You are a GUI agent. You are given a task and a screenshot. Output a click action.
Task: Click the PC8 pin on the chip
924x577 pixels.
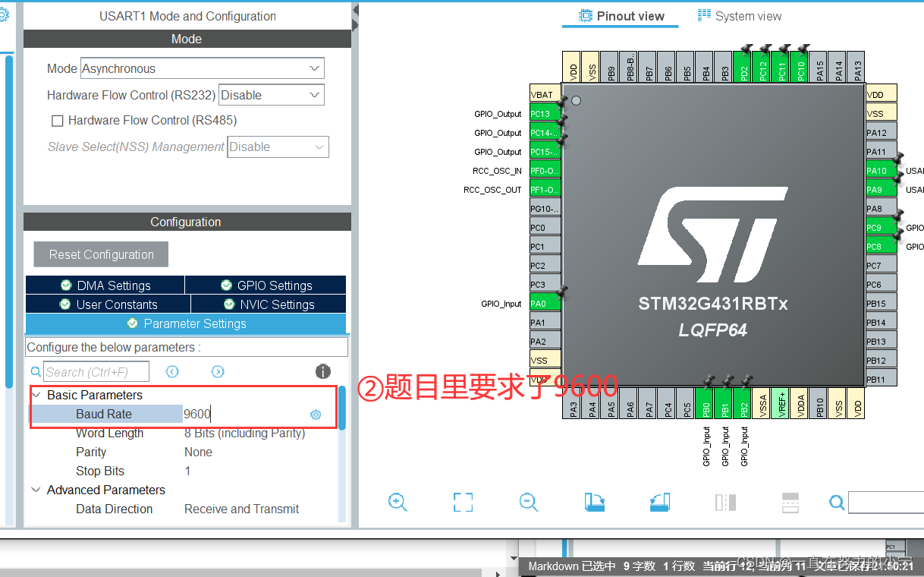pos(882,247)
